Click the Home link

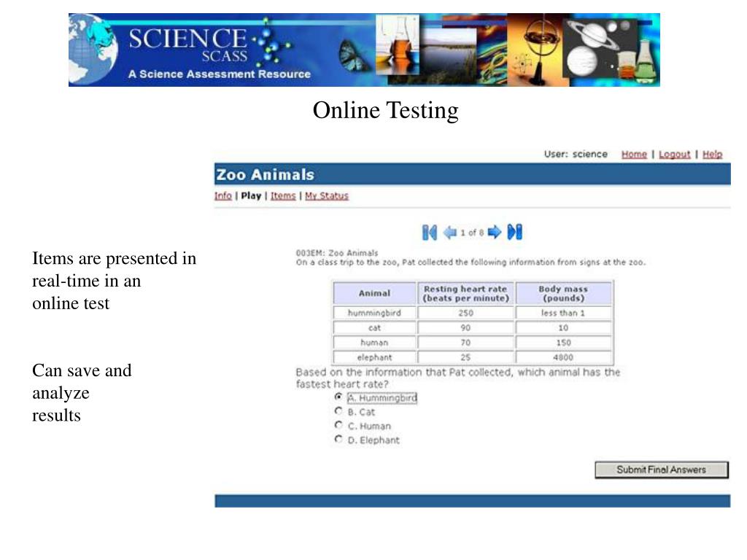[x=634, y=155]
